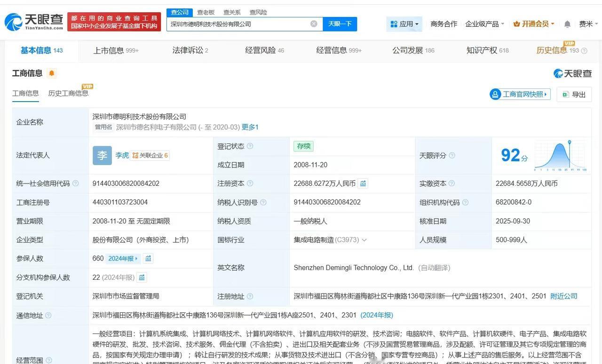Click help icon beside 通信地址
The width and height of the screenshot is (602, 364).
pos(48,316)
